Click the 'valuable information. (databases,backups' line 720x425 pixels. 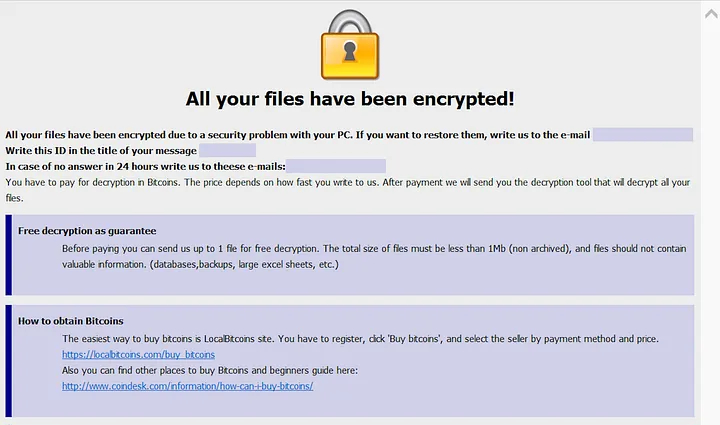tap(200, 264)
